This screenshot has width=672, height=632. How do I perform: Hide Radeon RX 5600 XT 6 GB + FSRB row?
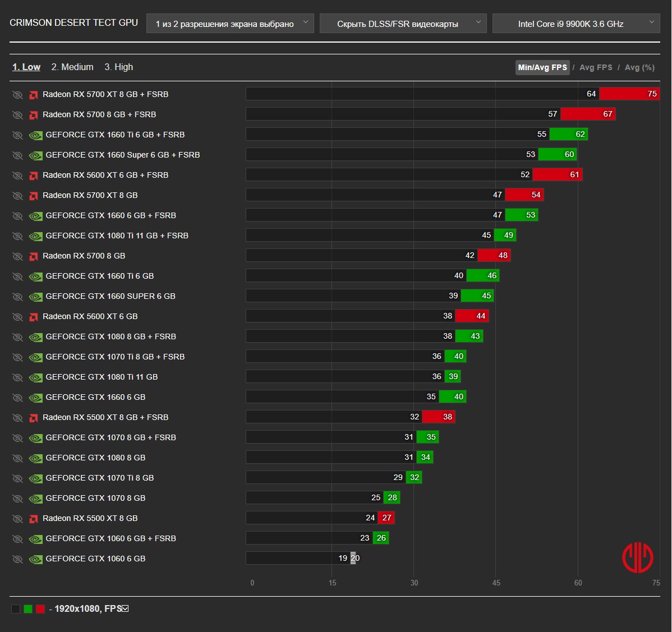pyautogui.click(x=17, y=176)
